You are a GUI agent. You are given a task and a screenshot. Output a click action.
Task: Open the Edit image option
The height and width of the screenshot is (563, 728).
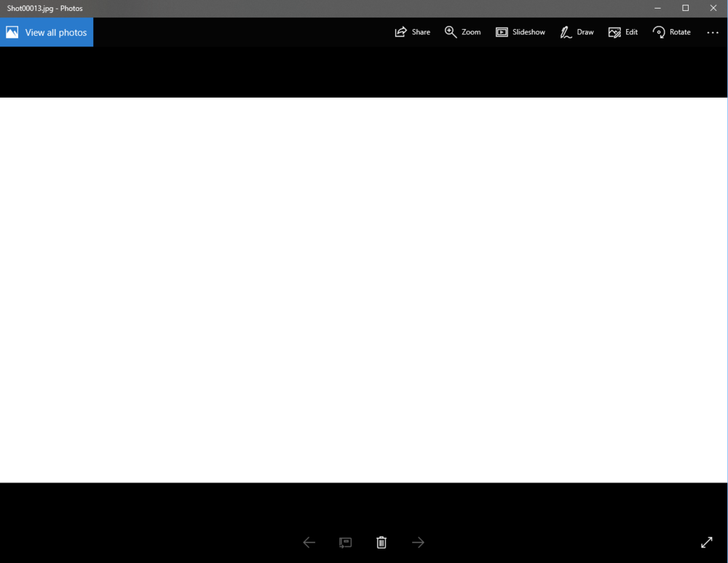[614, 32]
